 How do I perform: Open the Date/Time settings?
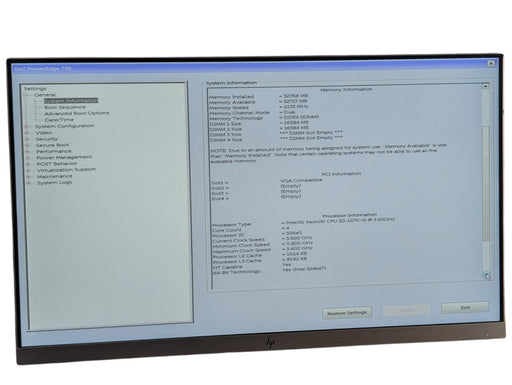(59, 120)
